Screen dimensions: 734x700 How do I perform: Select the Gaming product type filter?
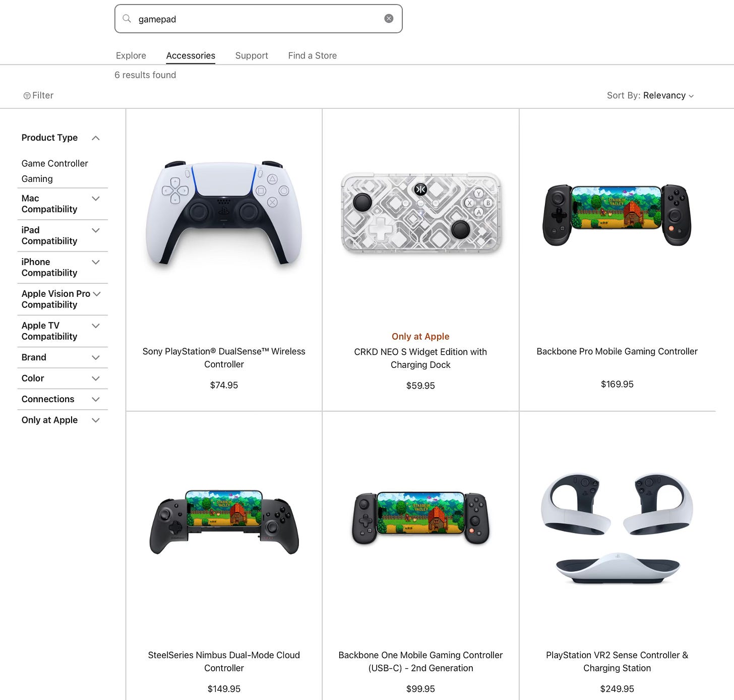tap(37, 179)
